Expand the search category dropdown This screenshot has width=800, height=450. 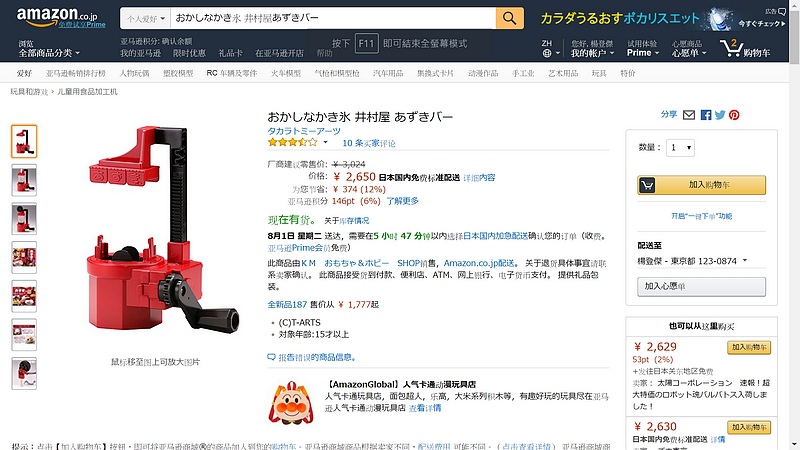[x=146, y=18]
